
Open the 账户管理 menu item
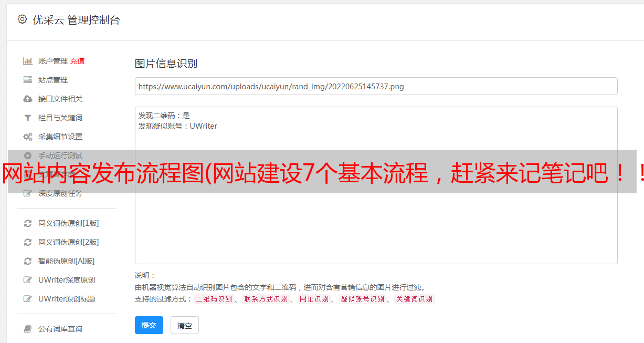pos(53,61)
